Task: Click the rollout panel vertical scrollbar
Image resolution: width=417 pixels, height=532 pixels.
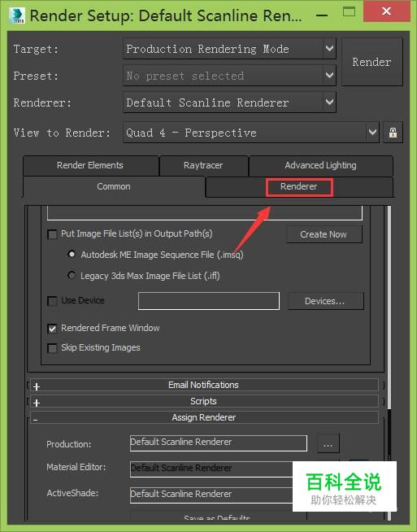Action: point(389,307)
